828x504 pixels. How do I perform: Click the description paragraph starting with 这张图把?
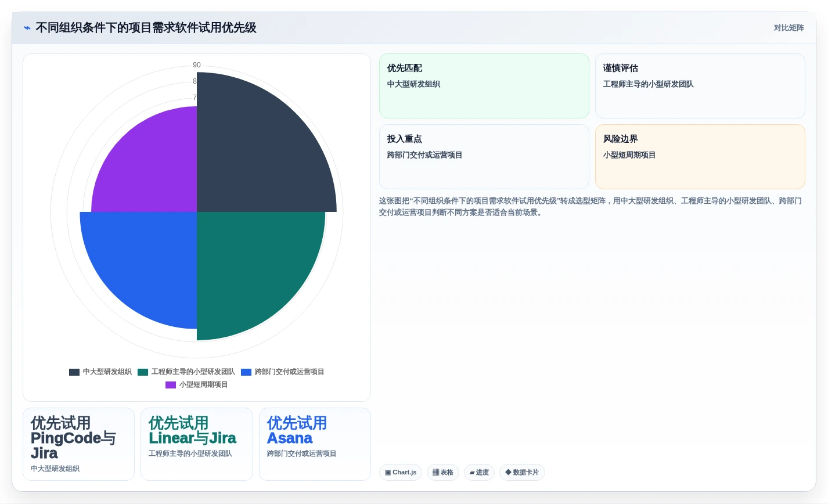(591, 207)
